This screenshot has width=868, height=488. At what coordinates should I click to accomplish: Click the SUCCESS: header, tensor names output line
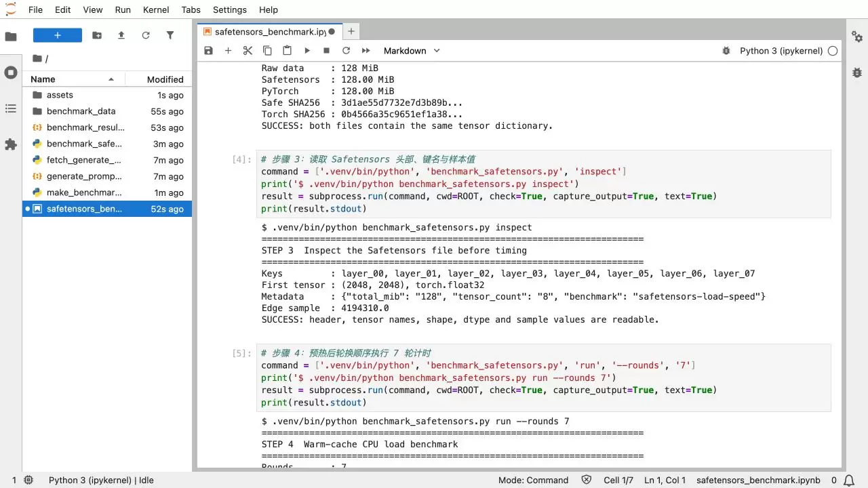460,319
